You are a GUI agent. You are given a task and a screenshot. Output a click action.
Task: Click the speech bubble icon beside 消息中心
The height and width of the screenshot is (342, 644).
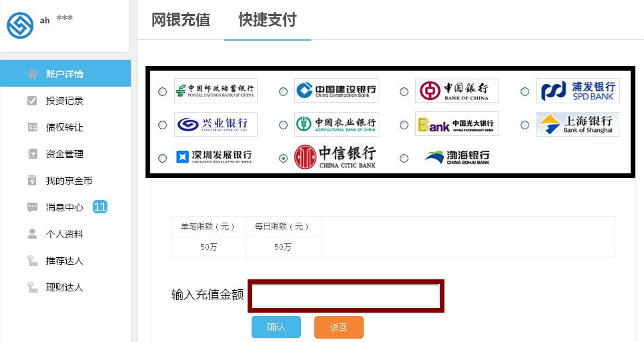pos(32,207)
